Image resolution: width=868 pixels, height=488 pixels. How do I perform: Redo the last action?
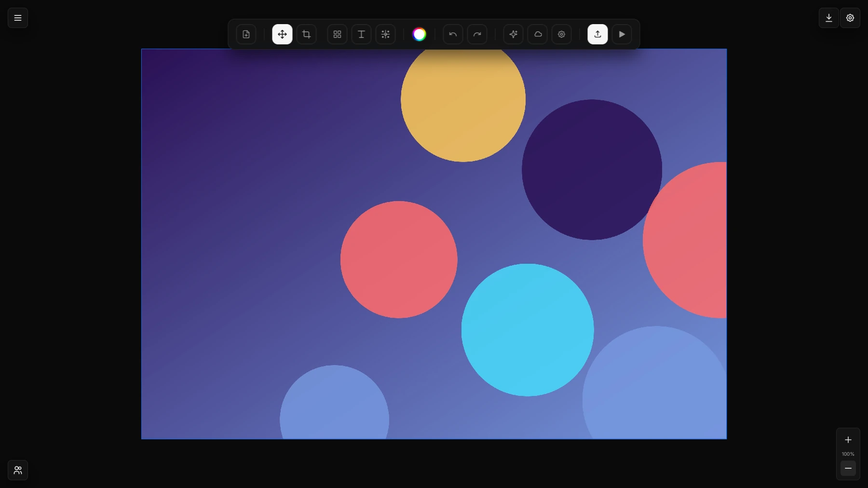(477, 34)
